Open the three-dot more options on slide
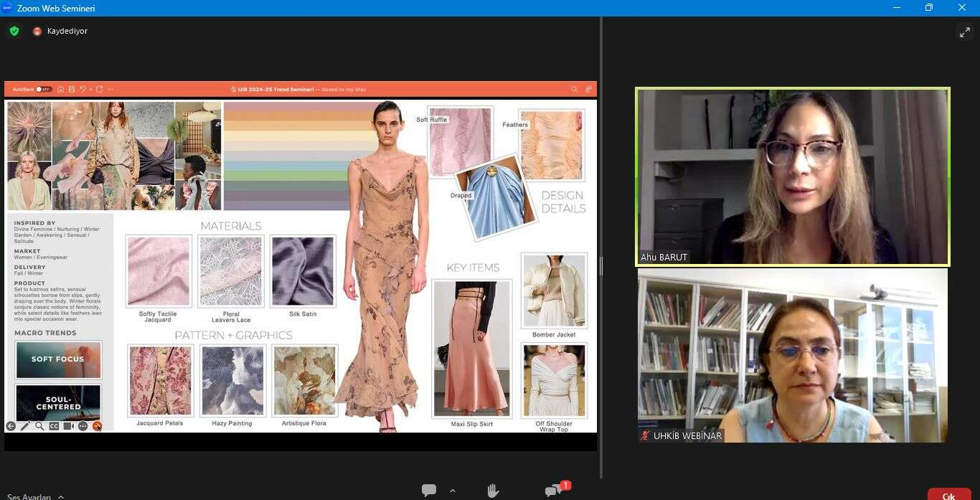The width and height of the screenshot is (980, 500). pos(83,426)
